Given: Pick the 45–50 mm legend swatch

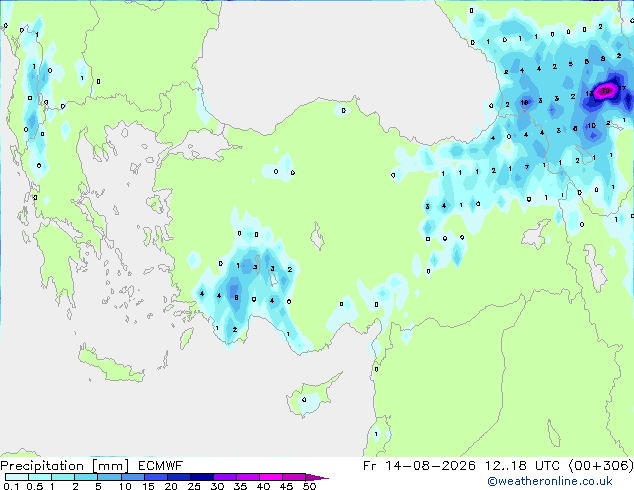Looking at the screenshot, I should 294,477.
